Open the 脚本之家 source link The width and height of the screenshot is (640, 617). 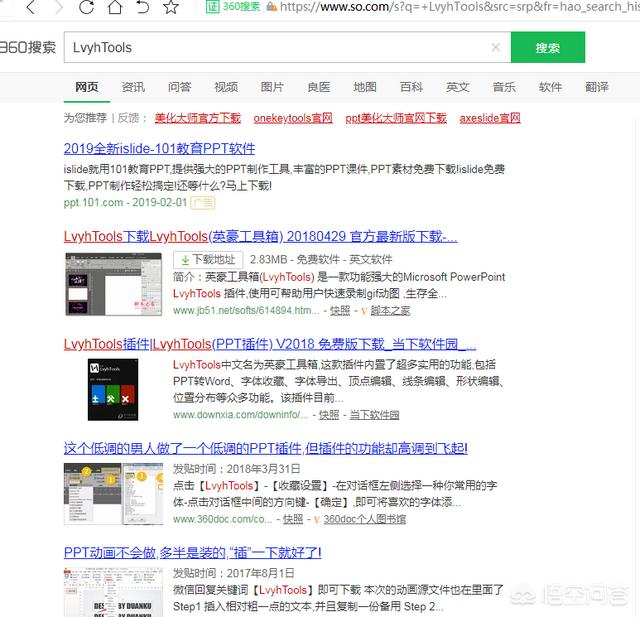(x=390, y=311)
